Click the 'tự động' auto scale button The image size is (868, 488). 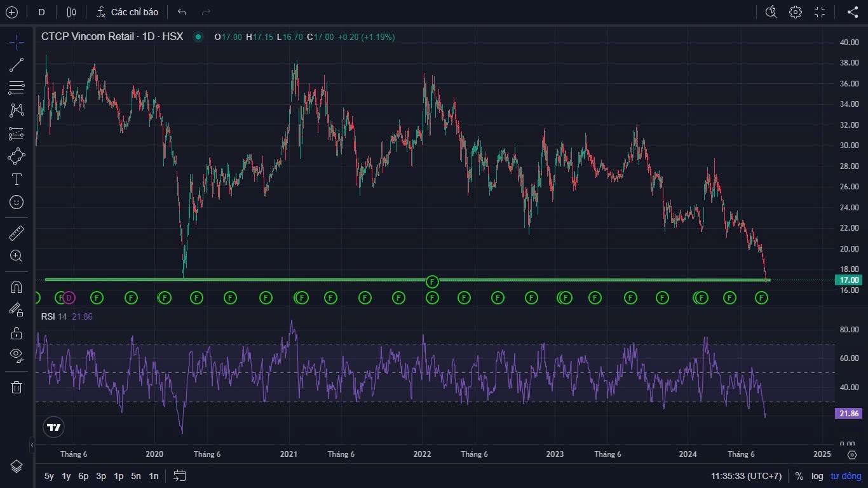click(x=844, y=476)
